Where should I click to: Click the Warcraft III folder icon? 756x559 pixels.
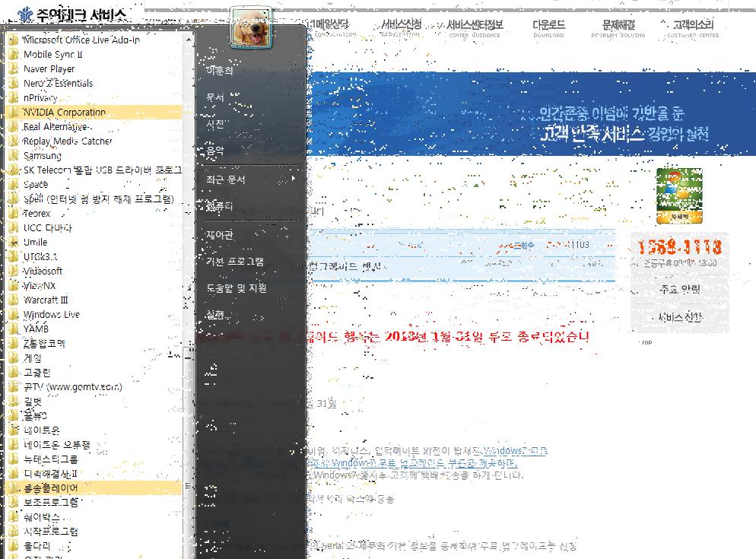tap(14, 300)
